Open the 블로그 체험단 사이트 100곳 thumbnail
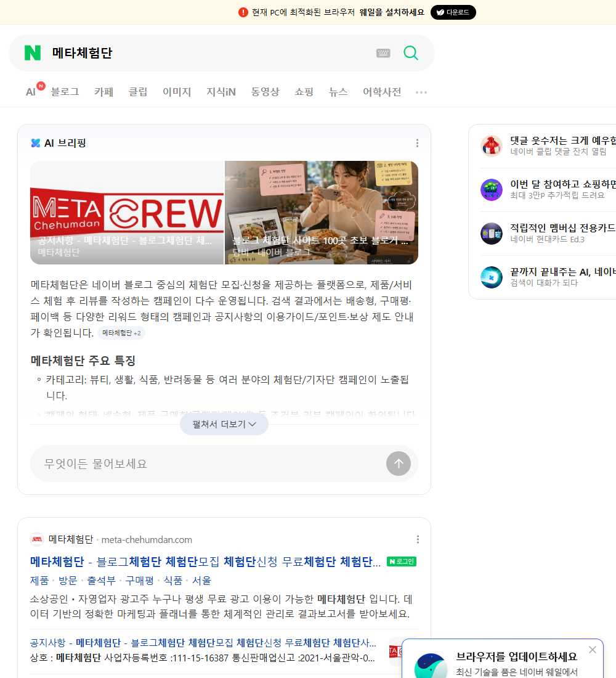616x678 pixels. click(321, 212)
